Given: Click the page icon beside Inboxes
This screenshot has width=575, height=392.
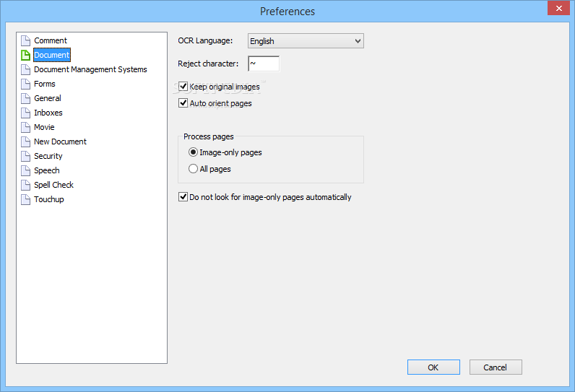Looking at the screenshot, I should [x=25, y=113].
